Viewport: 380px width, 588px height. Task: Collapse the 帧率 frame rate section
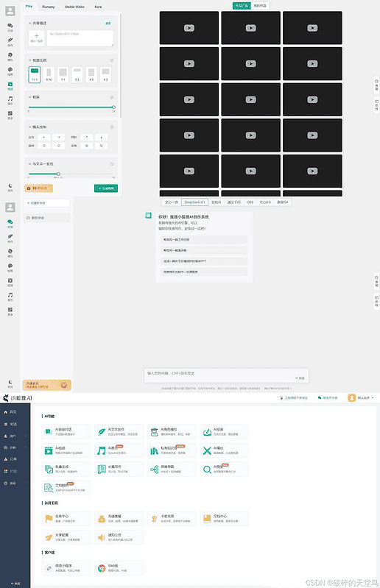click(x=30, y=97)
